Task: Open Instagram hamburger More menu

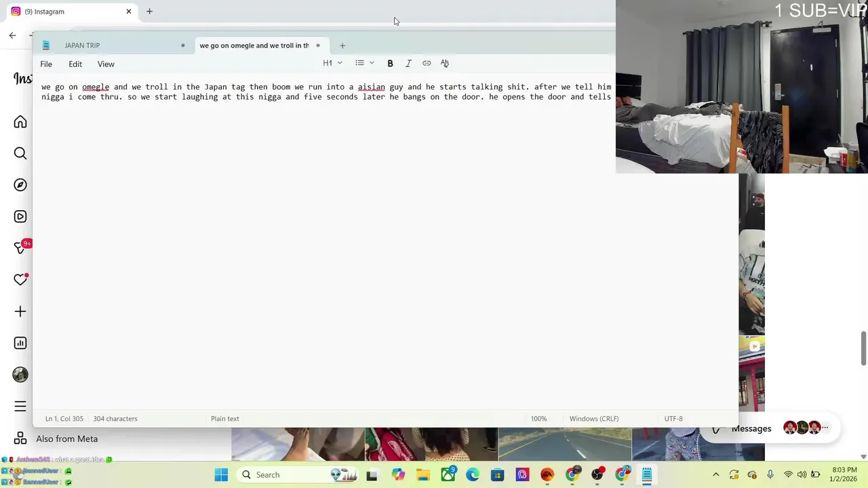Action: pyautogui.click(x=20, y=407)
